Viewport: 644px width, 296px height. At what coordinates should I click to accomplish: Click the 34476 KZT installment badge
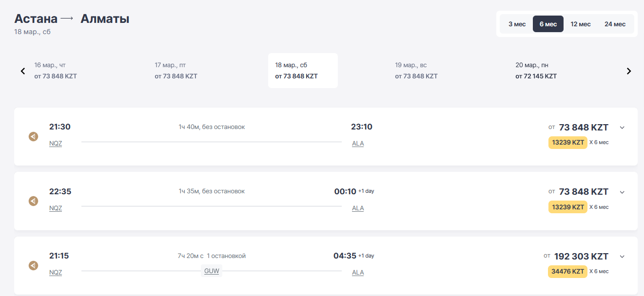(x=568, y=272)
